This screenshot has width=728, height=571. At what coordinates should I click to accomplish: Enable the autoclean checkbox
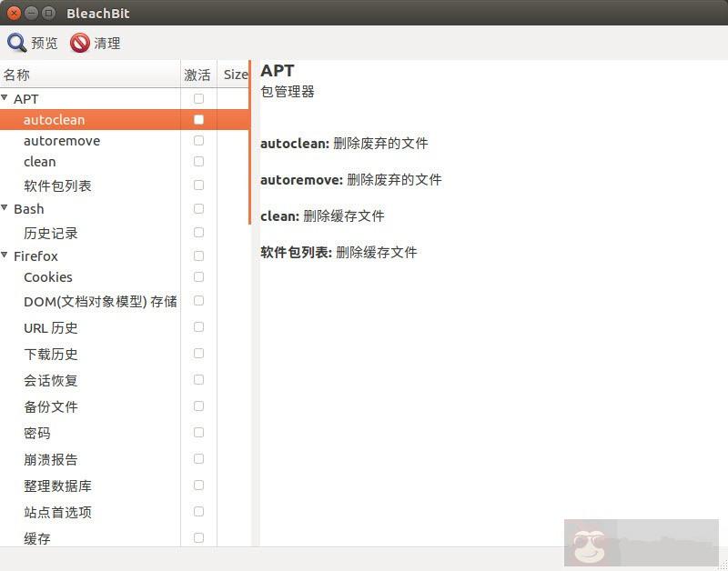click(197, 119)
